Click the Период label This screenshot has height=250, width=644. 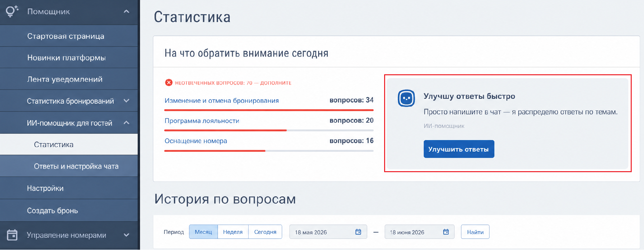(x=173, y=232)
